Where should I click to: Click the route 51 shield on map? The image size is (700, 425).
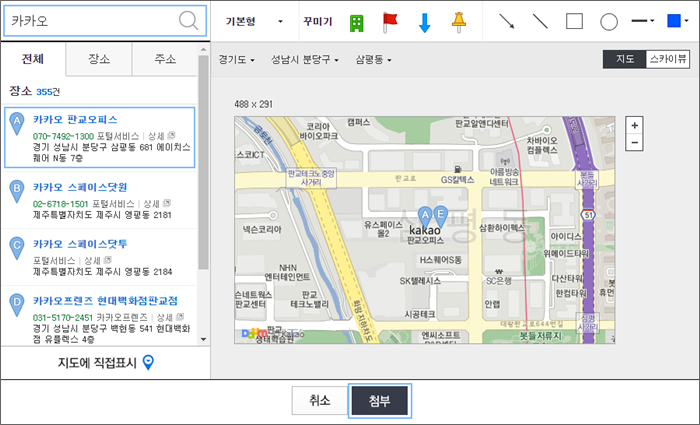click(x=589, y=215)
